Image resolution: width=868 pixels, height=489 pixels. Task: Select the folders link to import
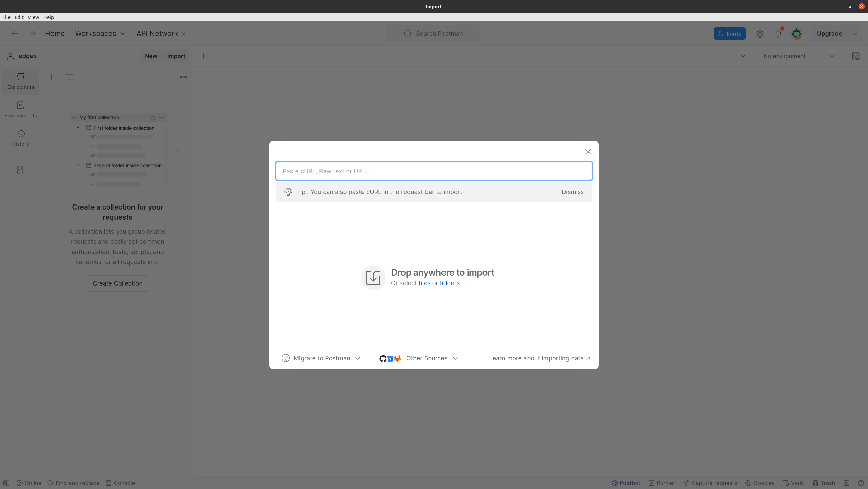pos(450,283)
